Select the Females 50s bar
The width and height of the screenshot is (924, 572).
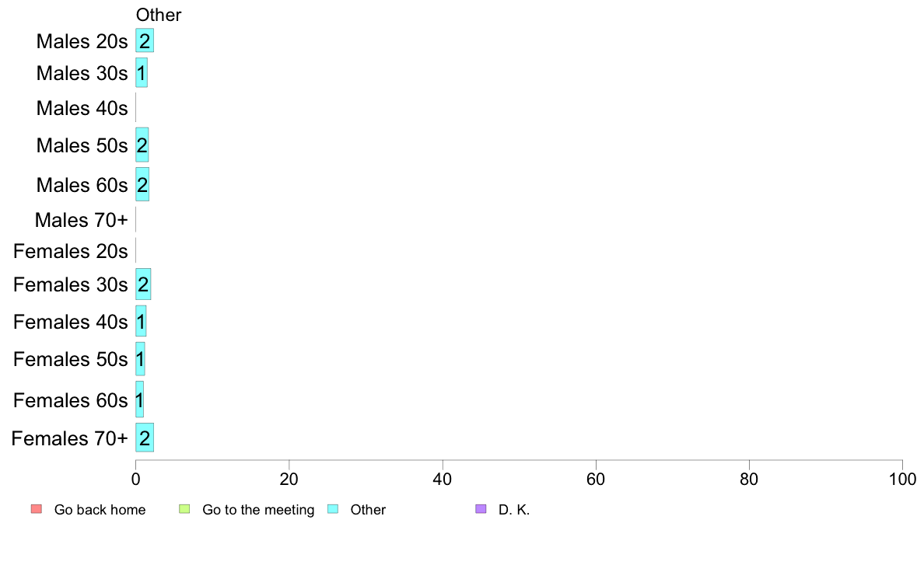click(140, 359)
